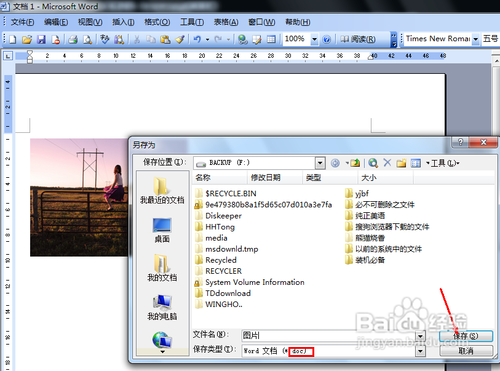Open Print Preview from the toolbar
Image resolution: width=500 pixels, height=371 pixels.
click(x=87, y=40)
